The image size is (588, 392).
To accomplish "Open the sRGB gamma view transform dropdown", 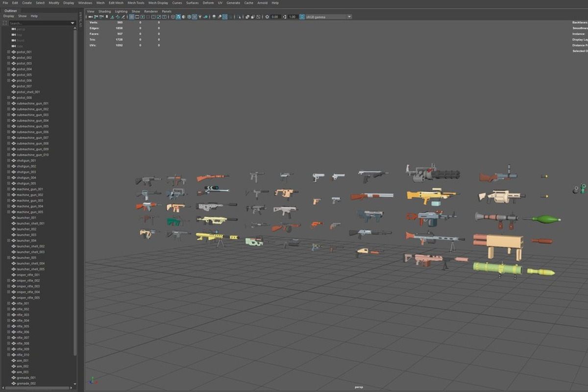I will point(328,17).
